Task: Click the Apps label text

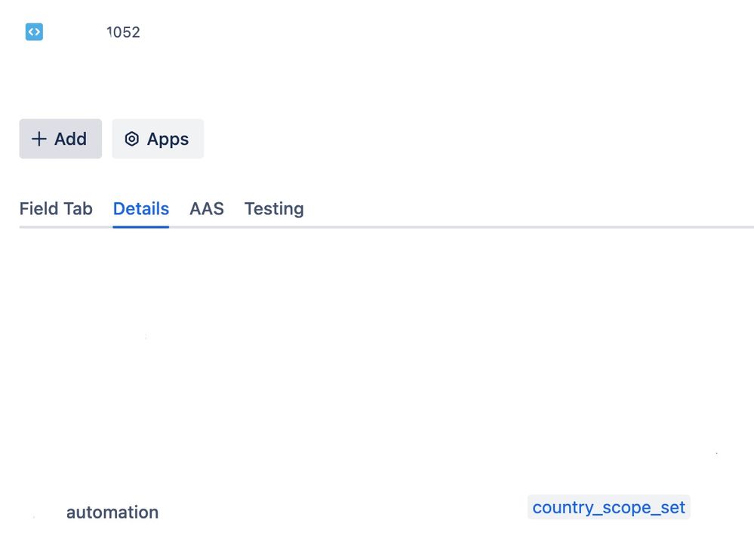Action: [x=168, y=139]
